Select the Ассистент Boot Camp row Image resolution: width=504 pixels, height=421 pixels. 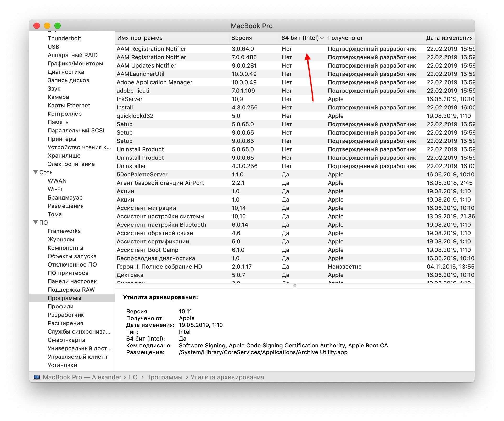pos(295,250)
